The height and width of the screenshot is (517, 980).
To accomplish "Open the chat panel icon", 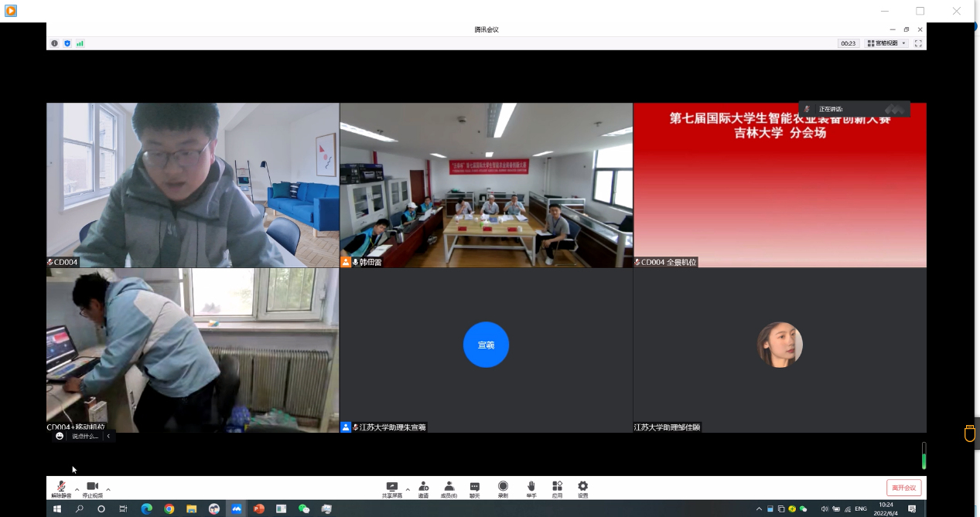I will click(x=474, y=487).
